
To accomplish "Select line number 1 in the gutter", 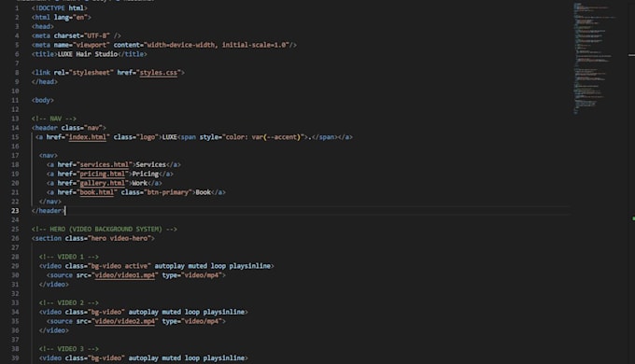I will [x=17, y=8].
